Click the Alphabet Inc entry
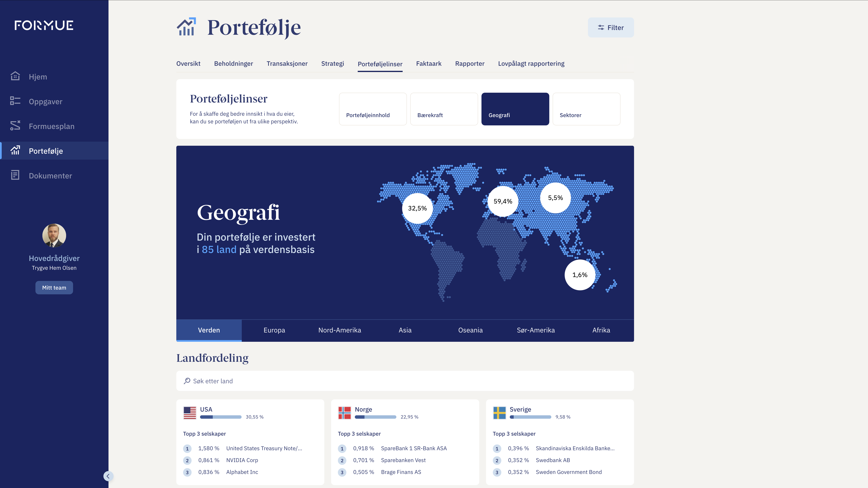The width and height of the screenshot is (868, 488). tap(242, 472)
